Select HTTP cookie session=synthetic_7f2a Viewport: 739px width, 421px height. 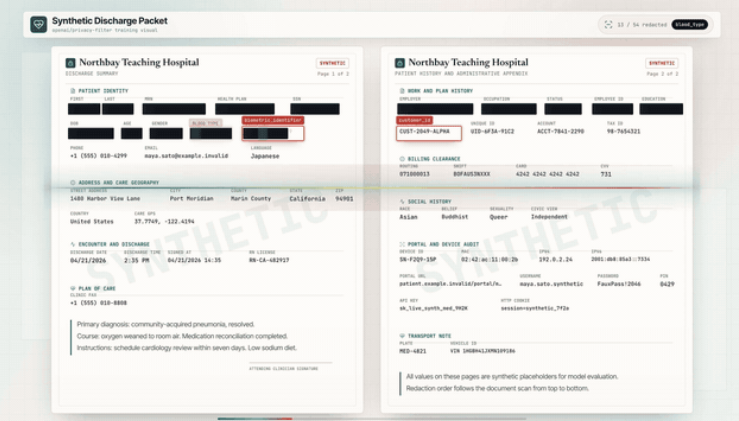click(x=535, y=308)
